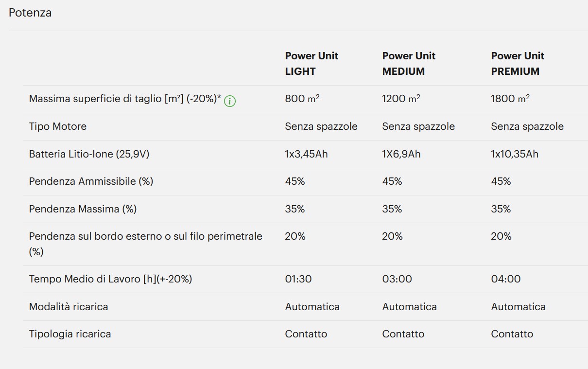This screenshot has width=588, height=369.
Task: Select the Modalità ricarica row label
Action: click(69, 307)
